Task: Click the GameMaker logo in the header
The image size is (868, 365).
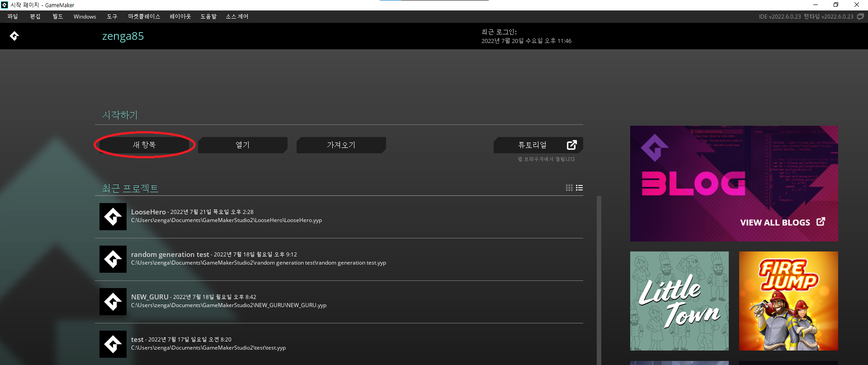Action: (x=14, y=36)
